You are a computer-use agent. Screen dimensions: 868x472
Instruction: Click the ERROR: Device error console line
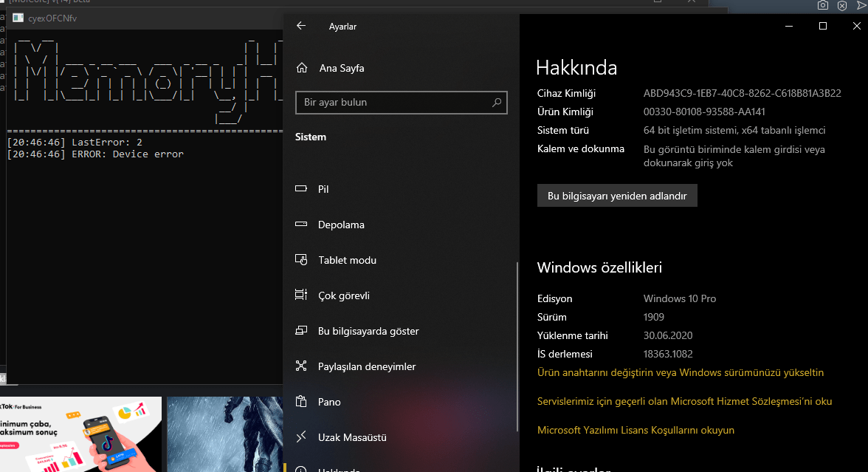coord(95,154)
